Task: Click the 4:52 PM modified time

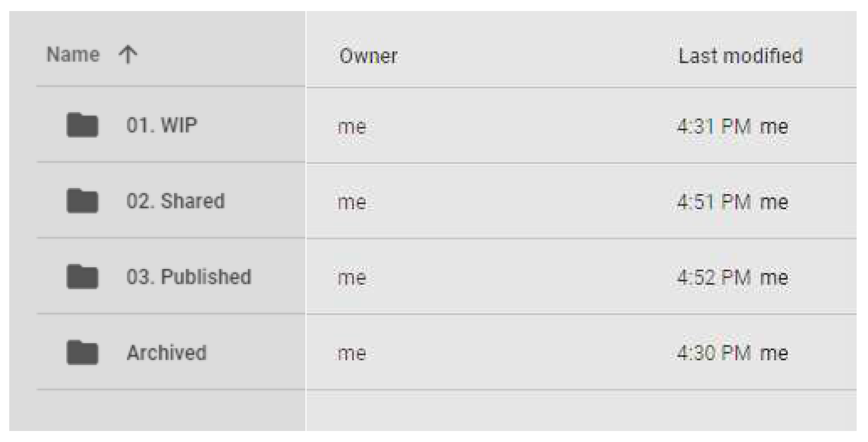Action: pyautogui.click(x=714, y=277)
